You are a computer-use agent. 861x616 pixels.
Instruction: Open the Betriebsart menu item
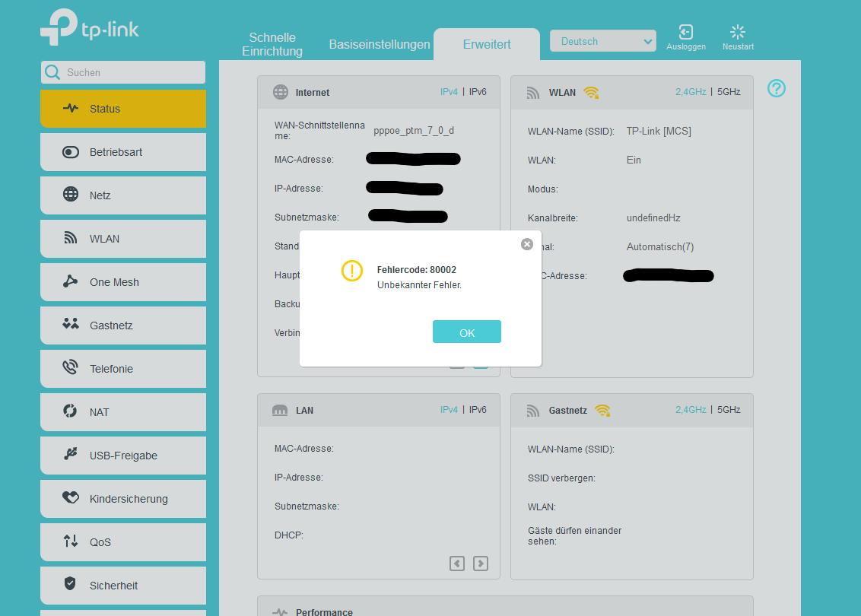coord(123,152)
